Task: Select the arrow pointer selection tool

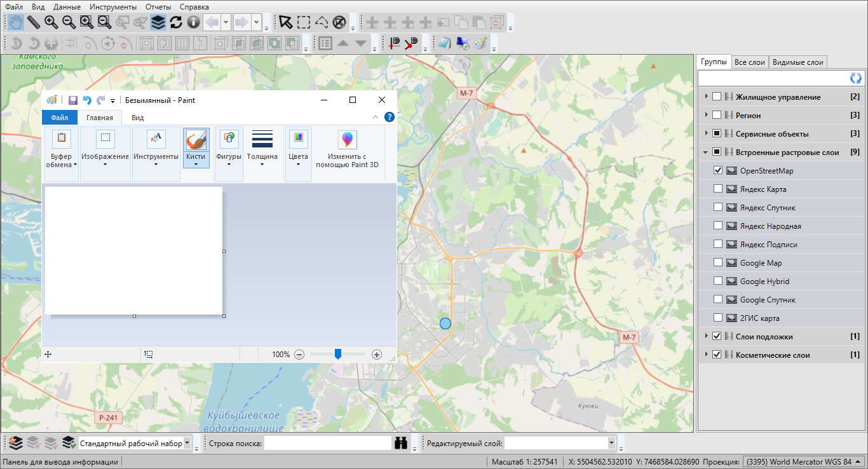Action: coord(286,22)
